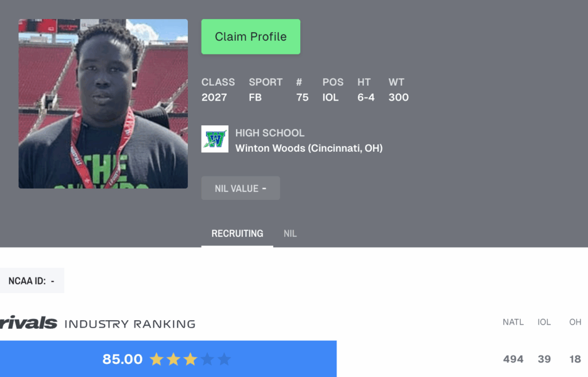The image size is (588, 377).
Task: Click the Winton Woods school logo icon
Action: coord(215,139)
